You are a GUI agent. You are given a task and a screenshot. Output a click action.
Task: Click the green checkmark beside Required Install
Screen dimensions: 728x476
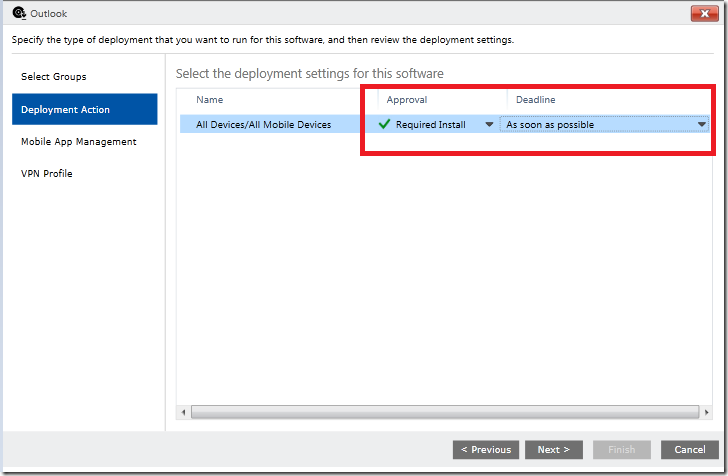click(384, 124)
